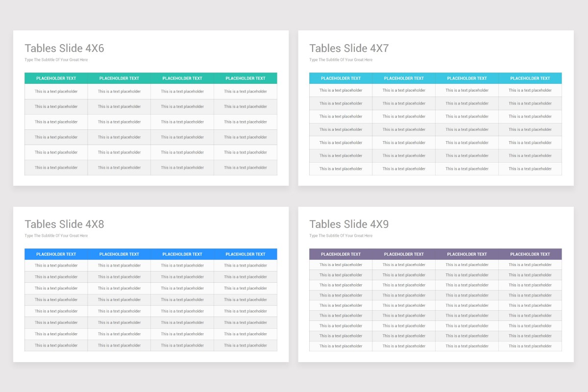Select bottom-right cell of the 4X9 table

(x=530, y=346)
